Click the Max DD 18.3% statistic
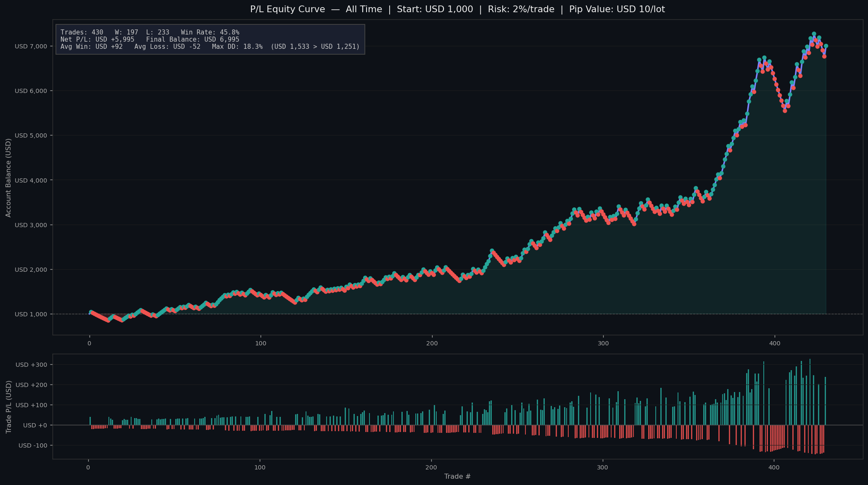 237,47
